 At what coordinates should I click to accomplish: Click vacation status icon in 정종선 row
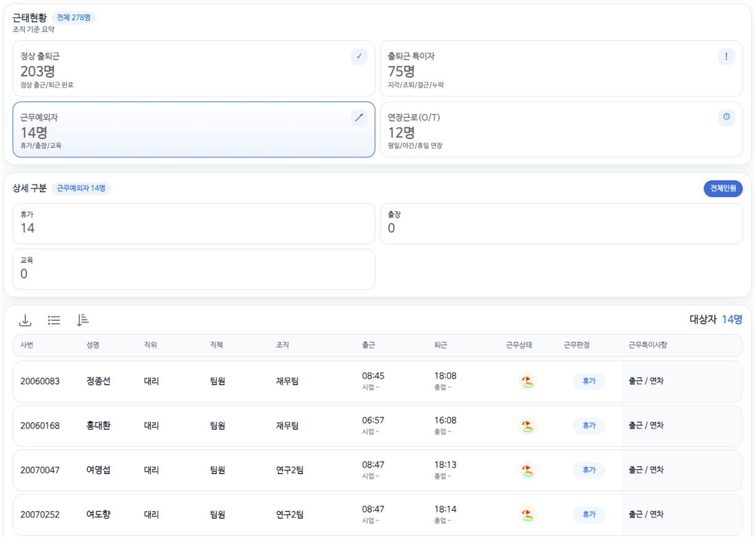click(x=527, y=381)
